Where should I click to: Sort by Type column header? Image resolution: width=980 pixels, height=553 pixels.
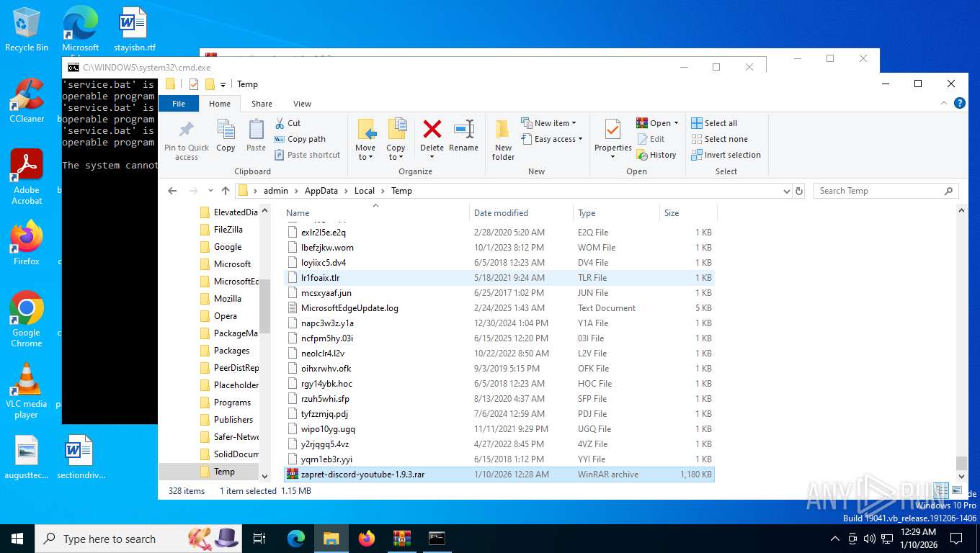(x=616, y=213)
